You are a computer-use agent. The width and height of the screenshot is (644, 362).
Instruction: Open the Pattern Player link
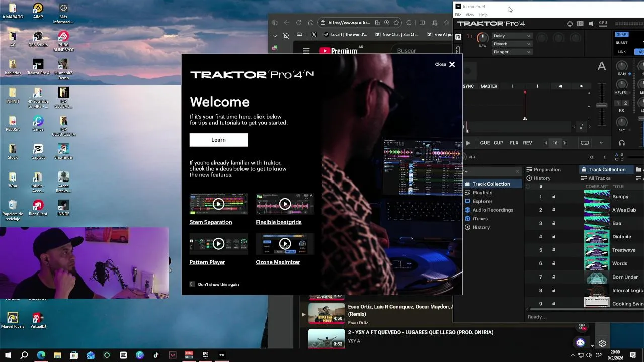(207, 262)
